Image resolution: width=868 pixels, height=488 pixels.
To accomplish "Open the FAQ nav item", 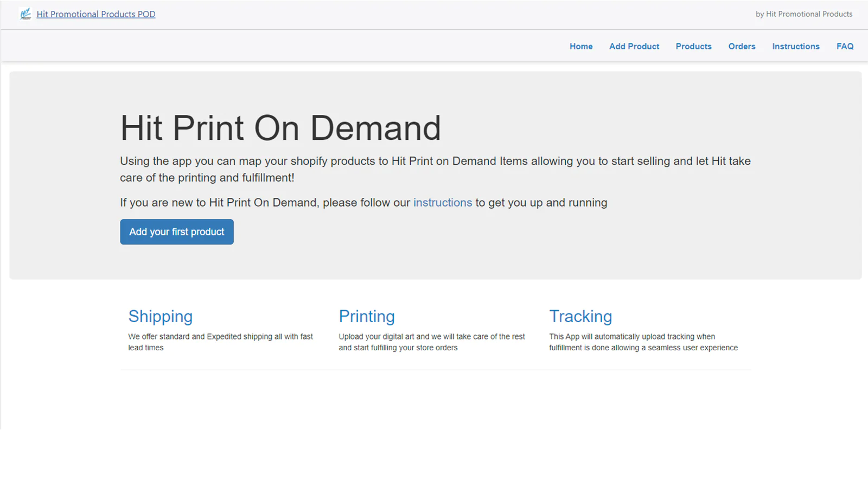I will click(x=845, y=47).
